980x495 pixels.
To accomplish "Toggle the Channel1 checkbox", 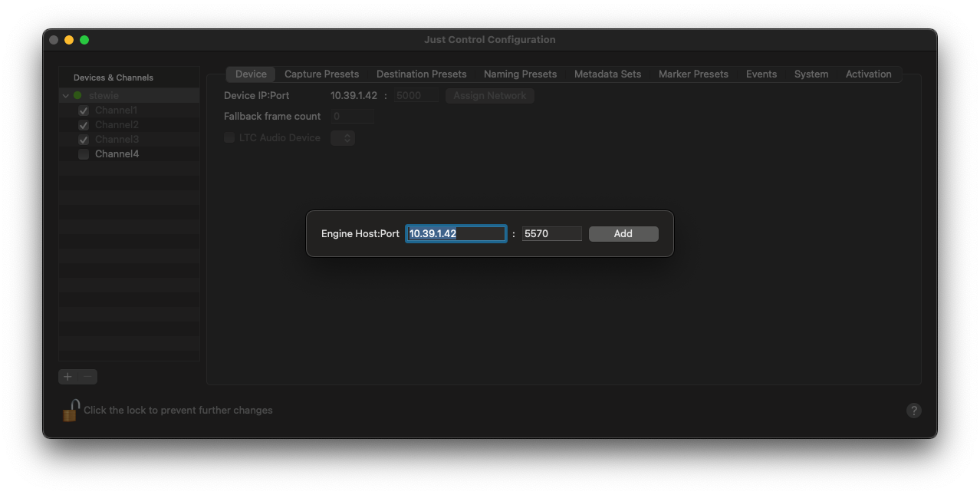I will [84, 111].
